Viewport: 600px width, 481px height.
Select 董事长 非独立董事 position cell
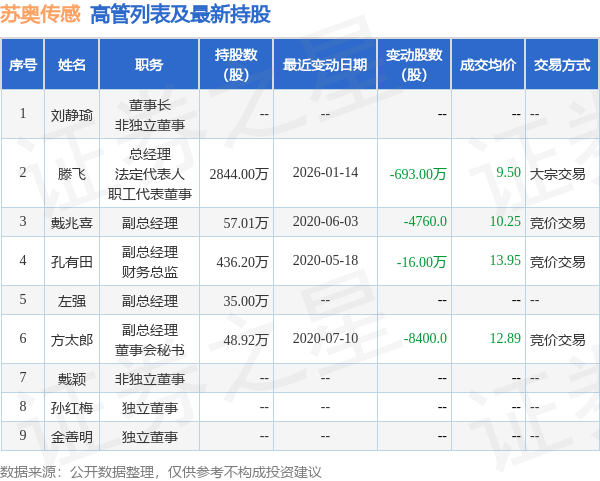150,115
